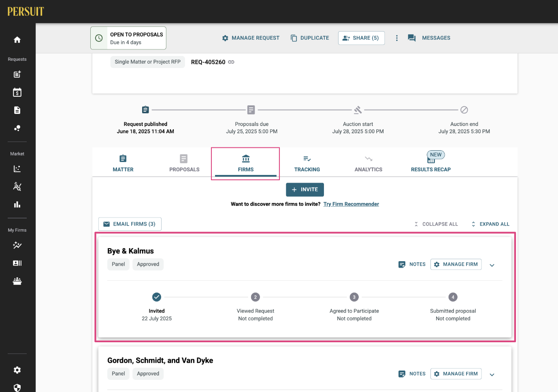
Task: Open the Results Recap tab
Action: (431, 163)
